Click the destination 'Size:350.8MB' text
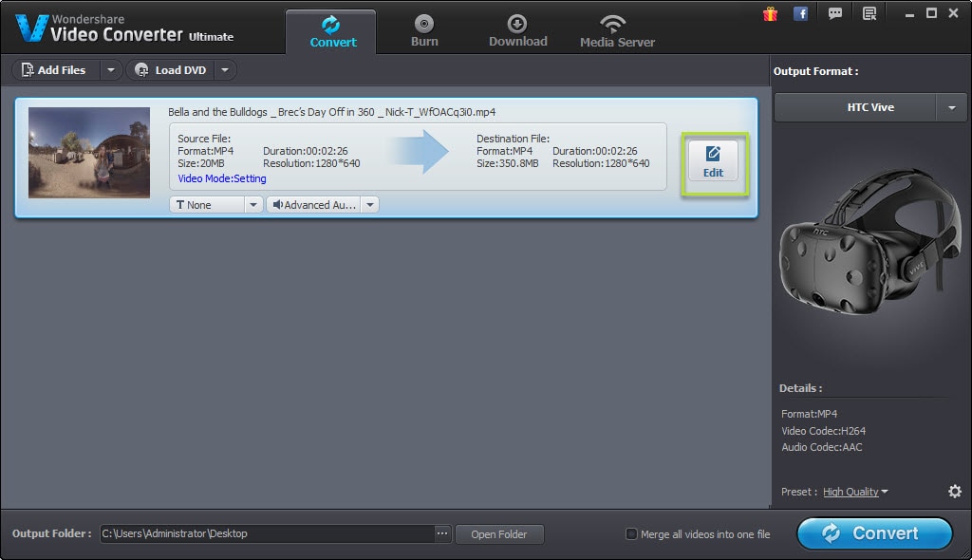 [507, 163]
